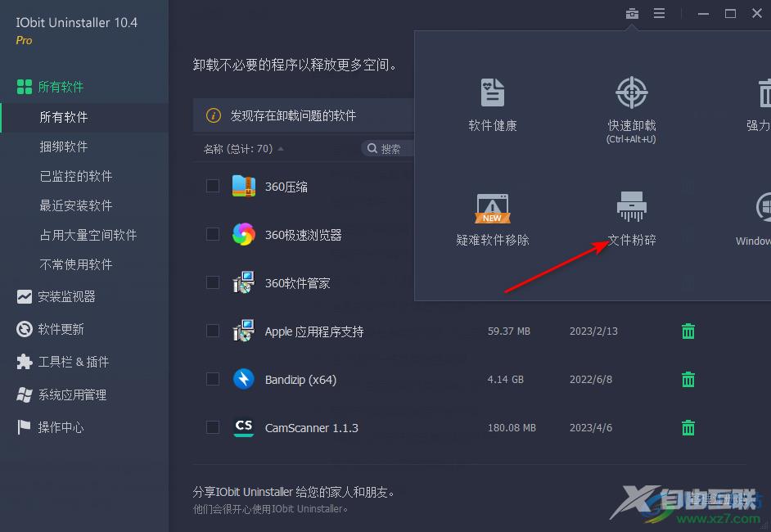
Task: Click the CamScanner install date 2023/4/6
Action: [x=591, y=428]
